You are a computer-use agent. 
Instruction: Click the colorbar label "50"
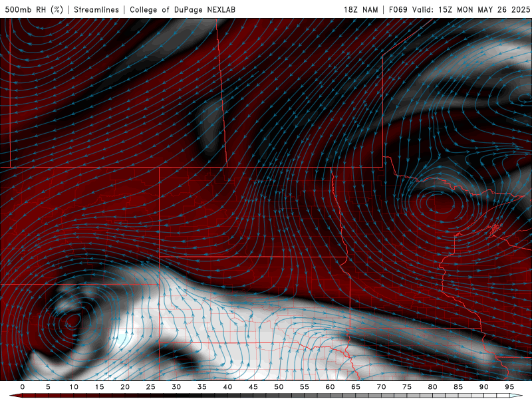click(279, 387)
